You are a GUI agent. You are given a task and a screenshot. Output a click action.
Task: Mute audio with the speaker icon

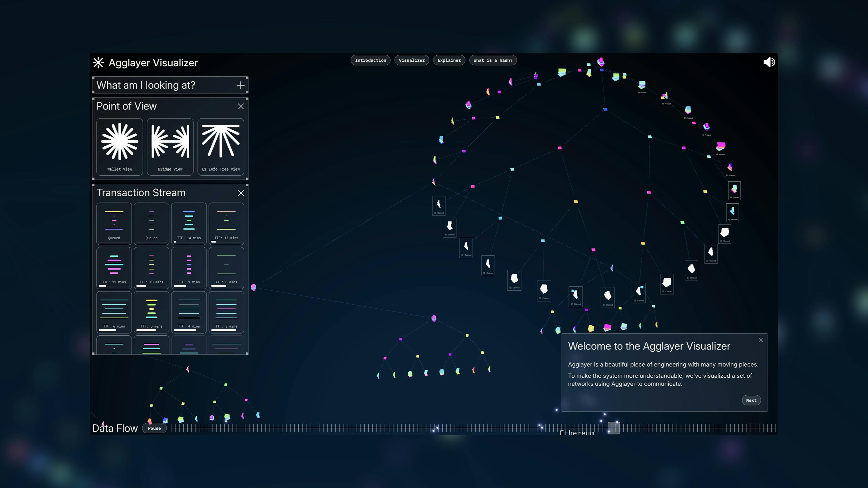(x=769, y=62)
